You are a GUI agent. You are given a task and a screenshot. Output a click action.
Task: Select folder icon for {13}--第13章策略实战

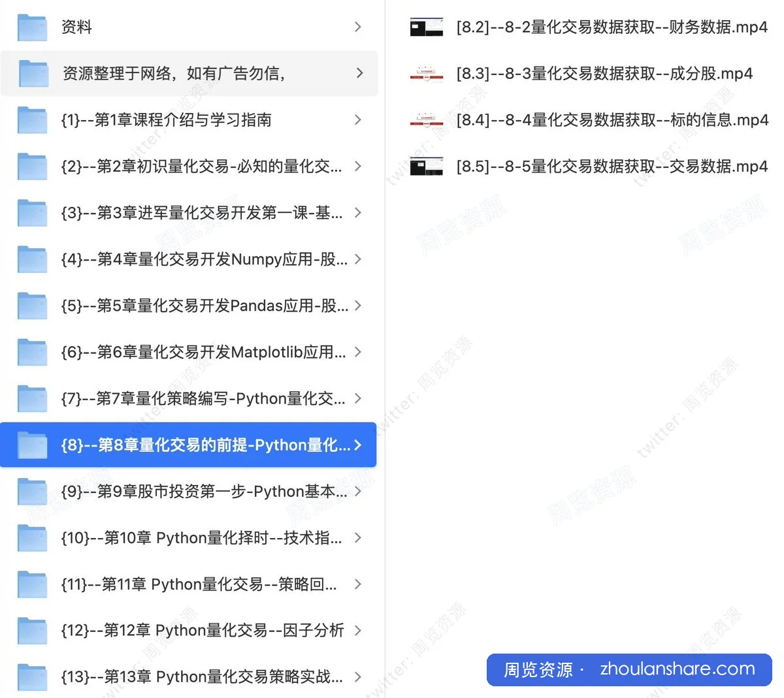click(32, 677)
